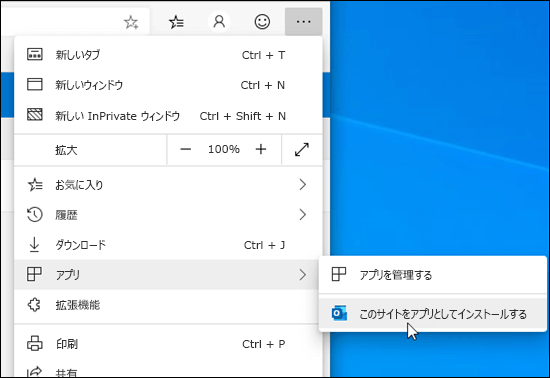Image resolution: width=550 pixels, height=378 pixels.
Task: Click the Outlook icon in the submenu
Action: pos(339,313)
